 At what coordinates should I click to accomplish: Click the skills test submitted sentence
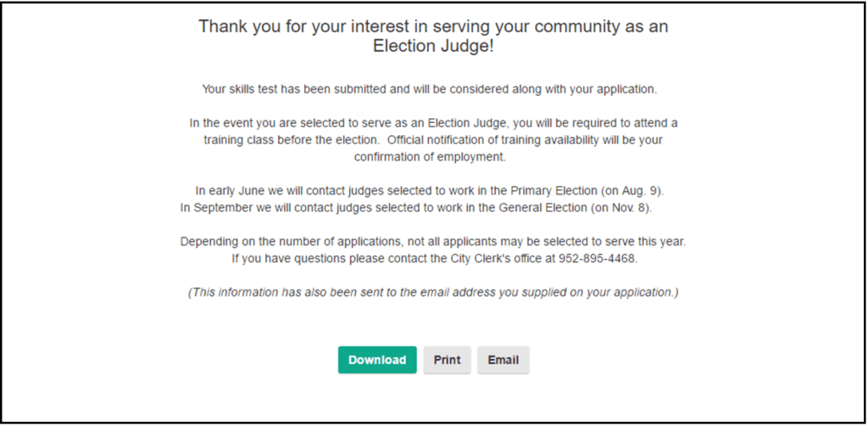pos(429,89)
